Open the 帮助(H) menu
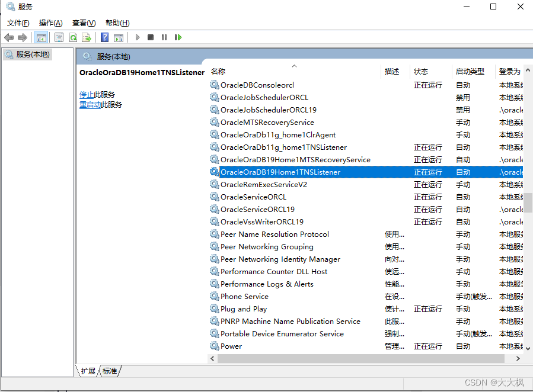Screen dimensions: 533x392 click(117, 23)
